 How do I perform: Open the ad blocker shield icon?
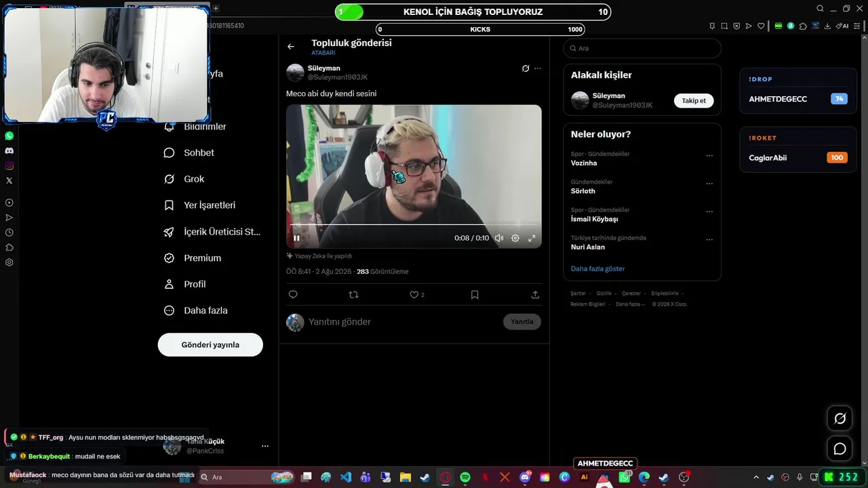[736, 26]
